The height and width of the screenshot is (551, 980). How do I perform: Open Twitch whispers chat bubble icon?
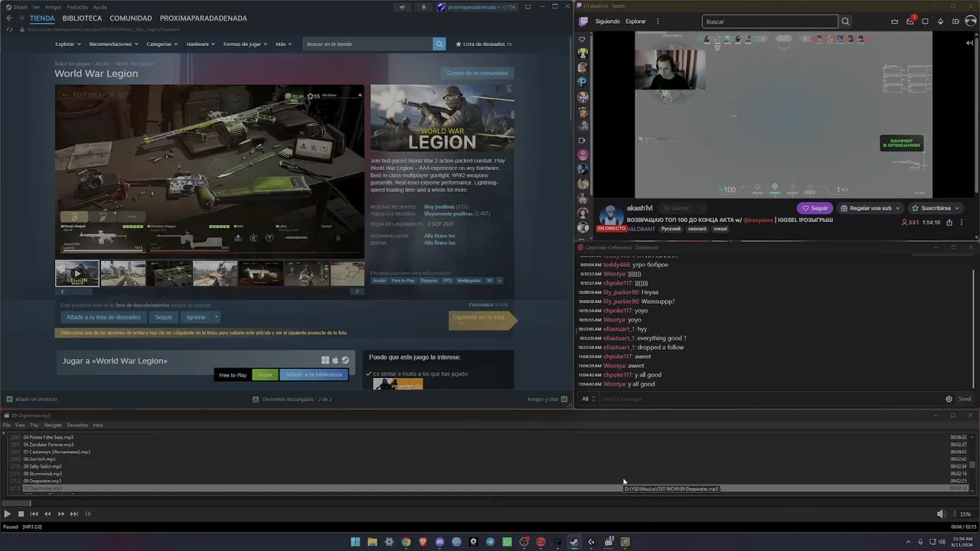tap(925, 21)
